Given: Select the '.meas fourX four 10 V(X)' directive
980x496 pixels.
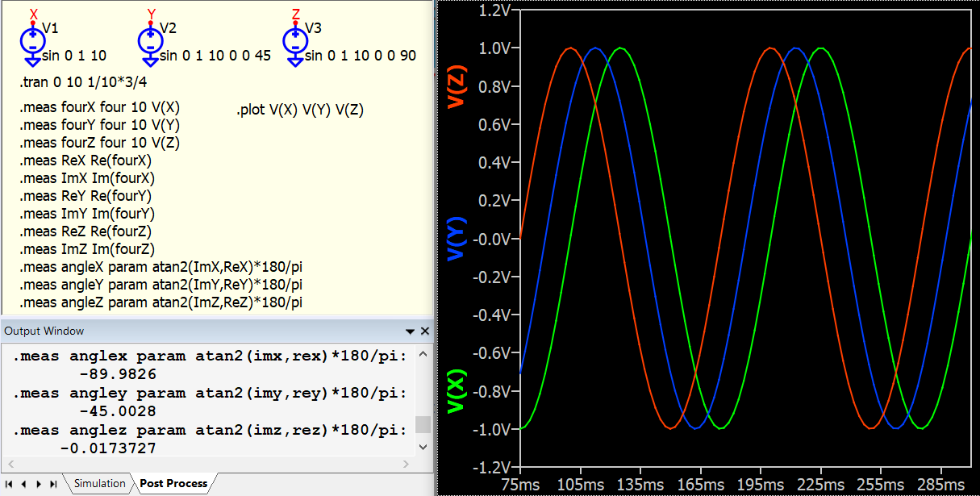Looking at the screenshot, I should click(99, 107).
